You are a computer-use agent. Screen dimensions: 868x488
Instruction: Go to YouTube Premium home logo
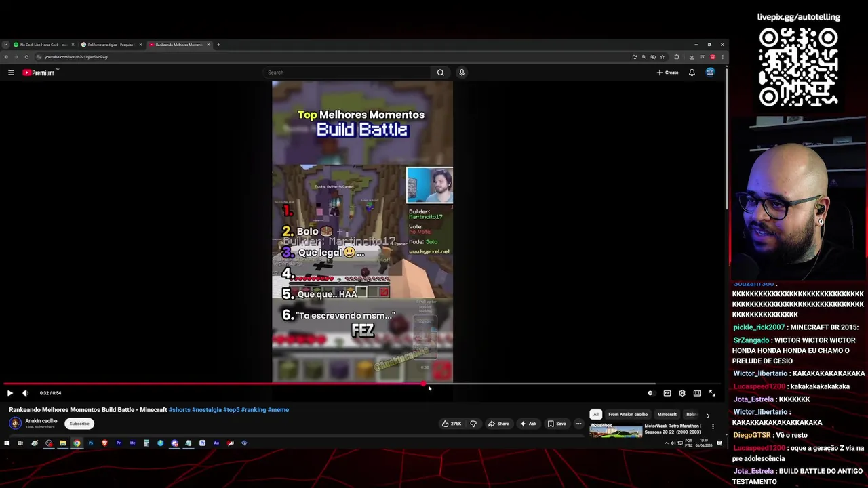coord(39,73)
